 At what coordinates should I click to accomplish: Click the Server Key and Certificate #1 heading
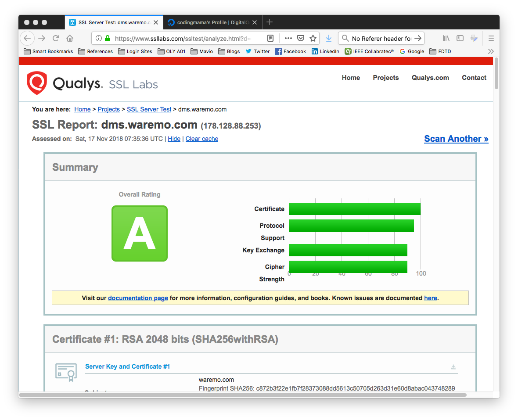pos(127,366)
